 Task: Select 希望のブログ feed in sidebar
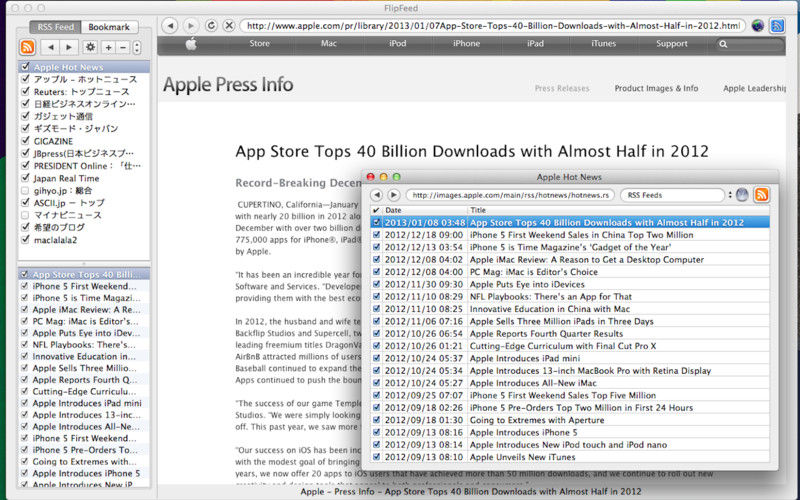84,228
